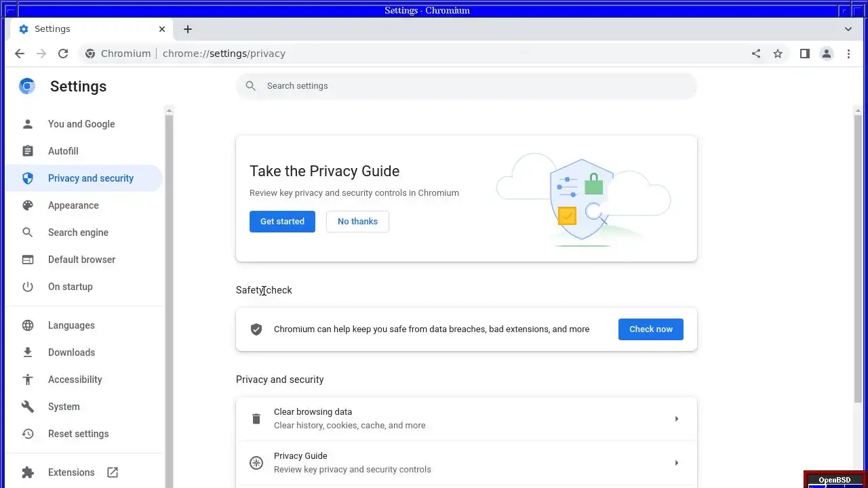Bookmark this page with star icon
The height and width of the screenshot is (488, 868).
(778, 54)
